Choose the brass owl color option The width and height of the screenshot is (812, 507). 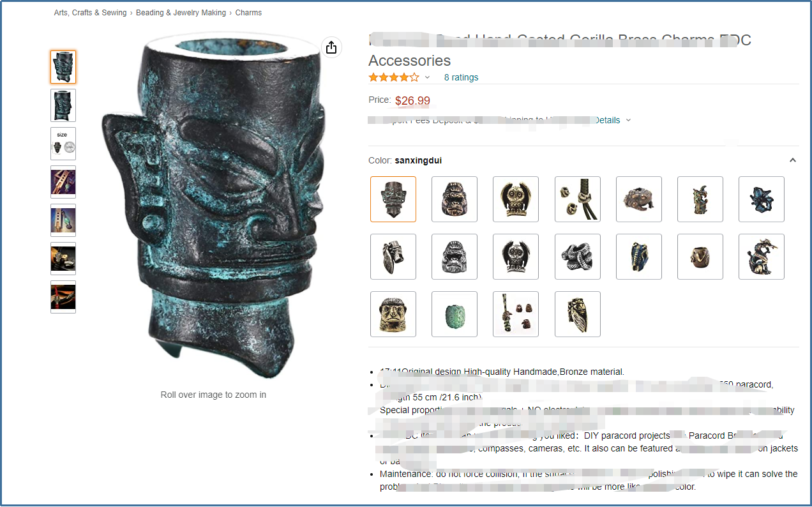click(516, 199)
